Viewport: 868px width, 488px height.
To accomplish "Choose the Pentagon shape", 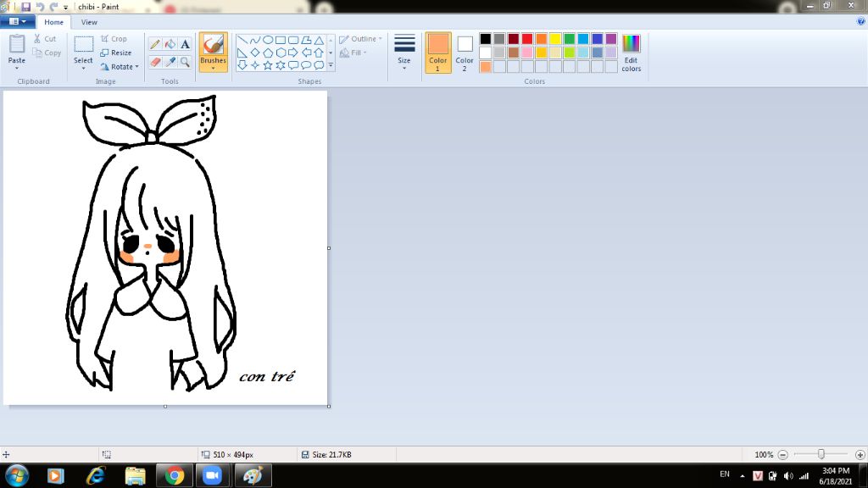I will click(x=267, y=53).
